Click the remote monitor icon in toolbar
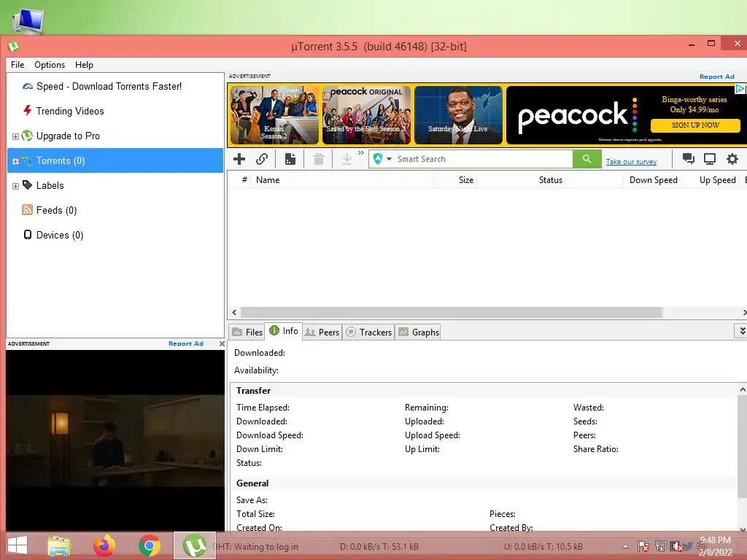 [x=710, y=158]
